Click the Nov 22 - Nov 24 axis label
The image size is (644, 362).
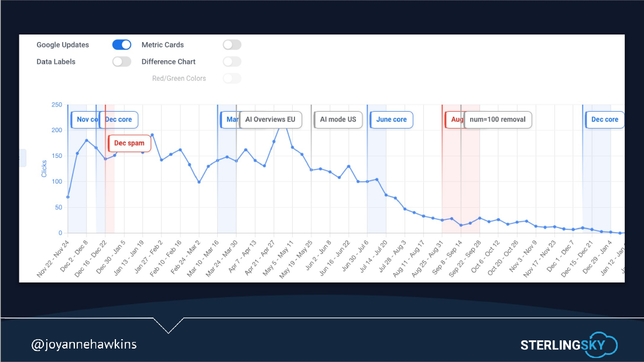(53, 259)
